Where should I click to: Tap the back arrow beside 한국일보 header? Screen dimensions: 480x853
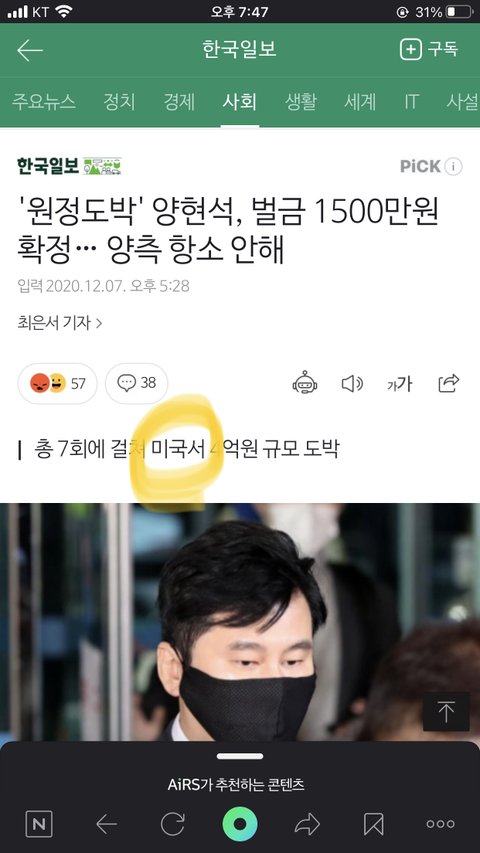pyautogui.click(x=29, y=51)
